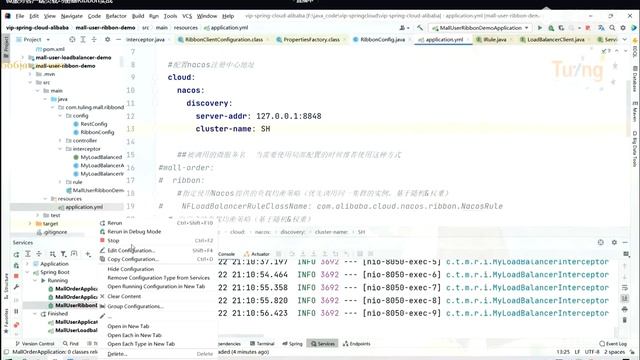Collapse Finished node in Services tree

35,314
